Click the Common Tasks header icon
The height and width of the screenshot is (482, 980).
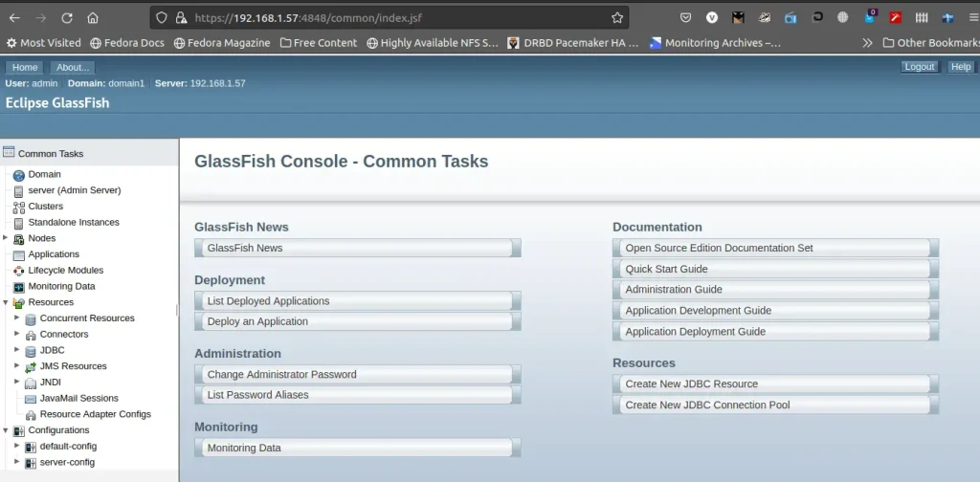click(8, 152)
